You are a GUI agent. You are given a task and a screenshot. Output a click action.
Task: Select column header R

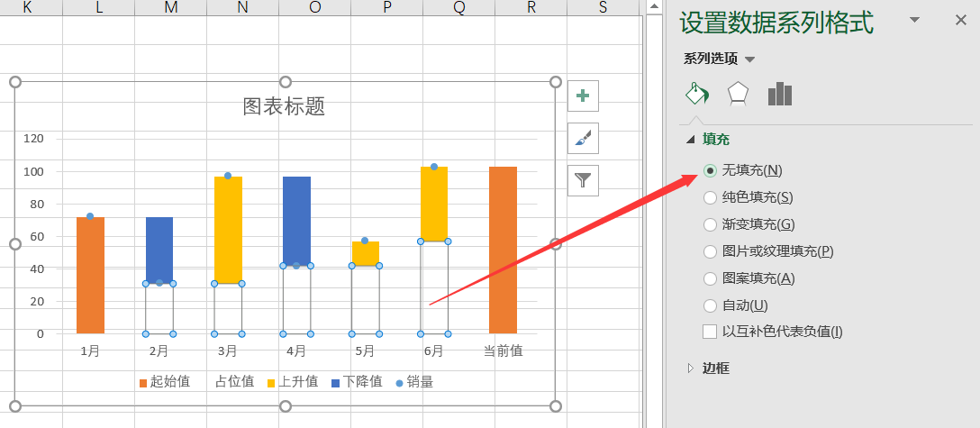[x=531, y=7]
